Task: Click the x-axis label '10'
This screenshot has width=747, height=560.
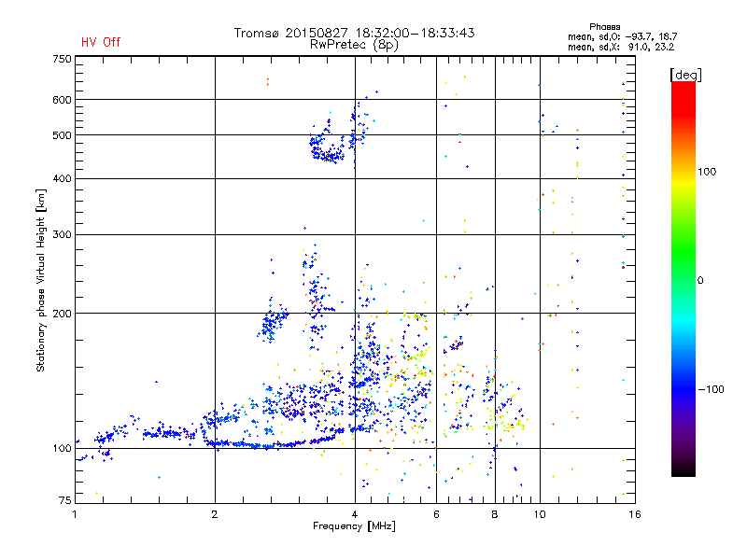Action: click(540, 514)
